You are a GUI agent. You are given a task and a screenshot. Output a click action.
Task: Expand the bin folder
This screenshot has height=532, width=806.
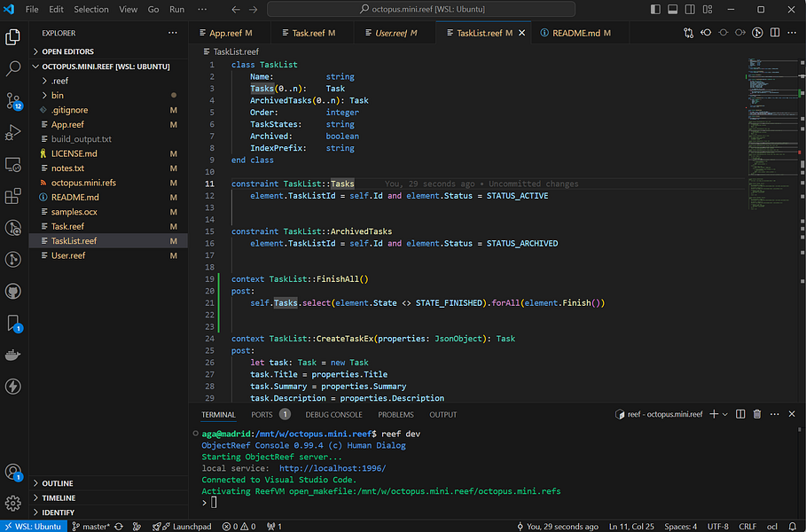click(57, 95)
